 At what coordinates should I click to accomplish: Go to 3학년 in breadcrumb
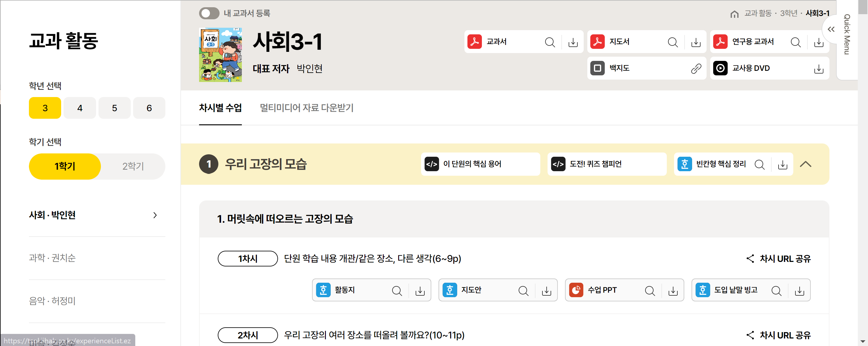tap(788, 14)
